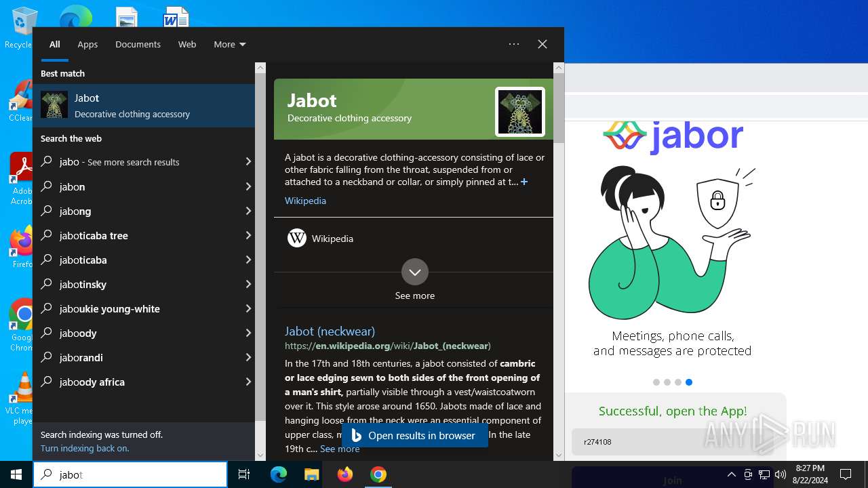Launch Firefox from the taskbar
The image size is (868, 488).
point(345,474)
